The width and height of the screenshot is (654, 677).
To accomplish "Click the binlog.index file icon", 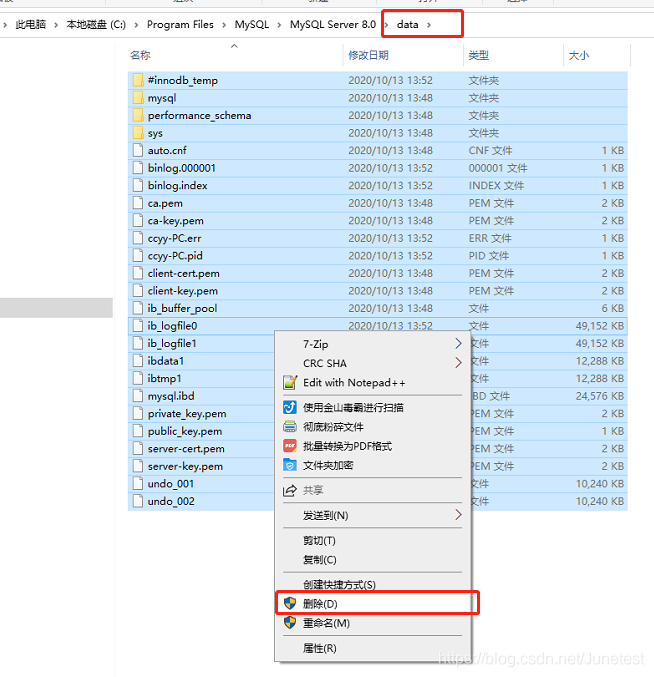I will pyautogui.click(x=138, y=185).
